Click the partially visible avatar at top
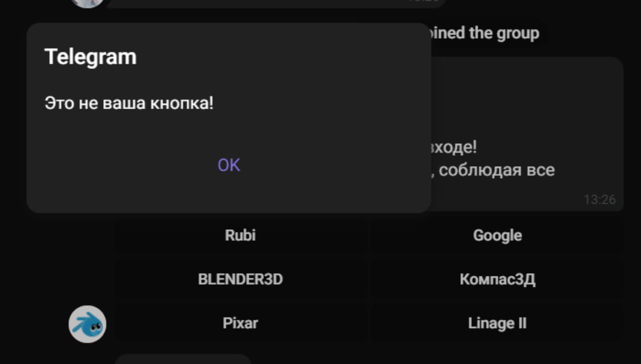This screenshot has width=641, height=364. (x=88, y=3)
